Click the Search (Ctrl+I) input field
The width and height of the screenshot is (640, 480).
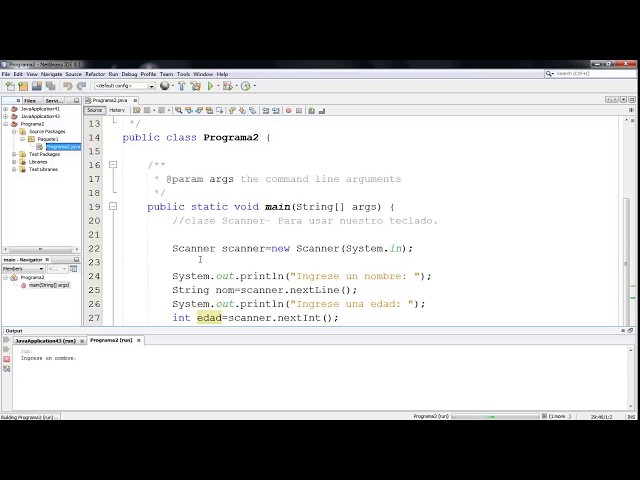tap(594, 74)
